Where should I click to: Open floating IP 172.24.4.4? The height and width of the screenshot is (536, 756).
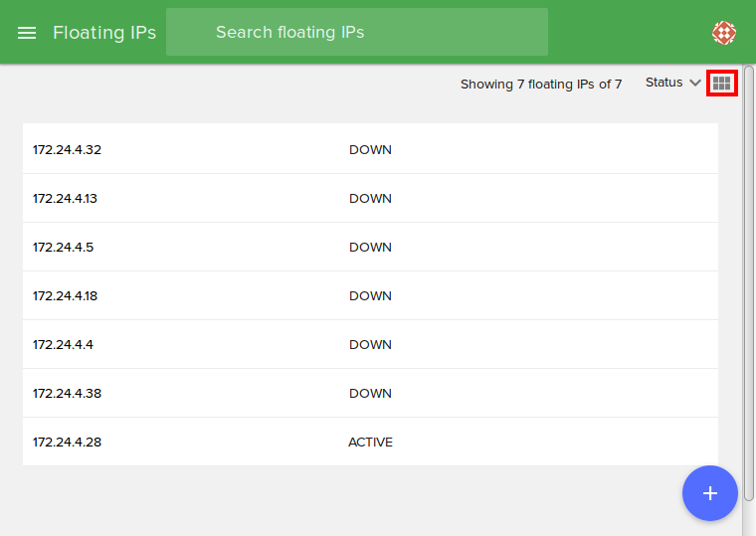[64, 345]
